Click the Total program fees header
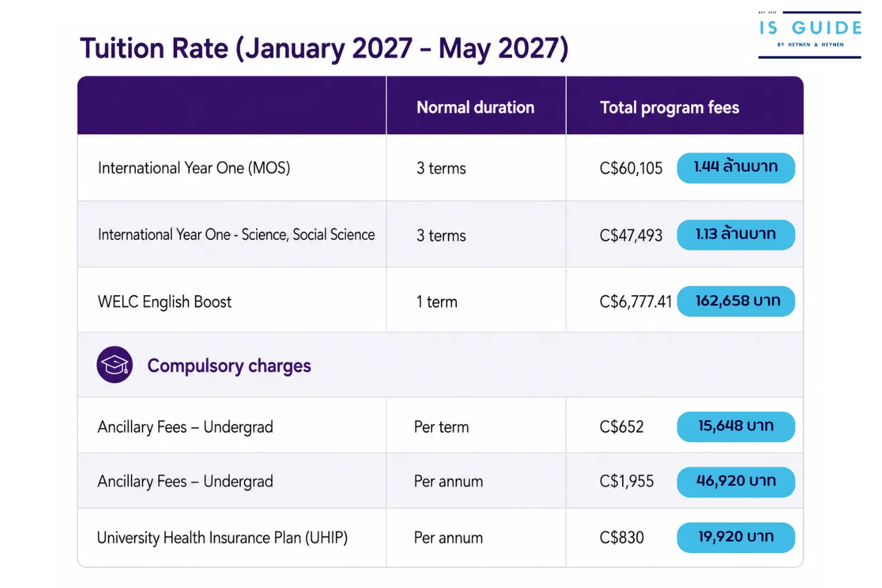 pyautogui.click(x=669, y=108)
